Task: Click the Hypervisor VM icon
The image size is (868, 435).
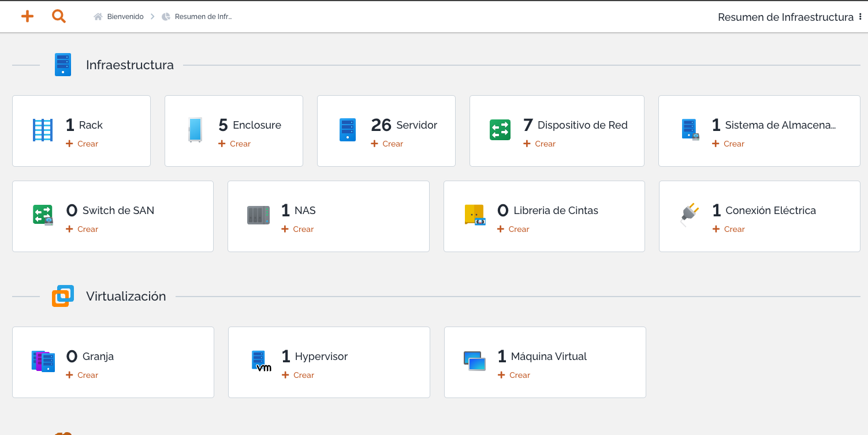Action: click(260, 361)
